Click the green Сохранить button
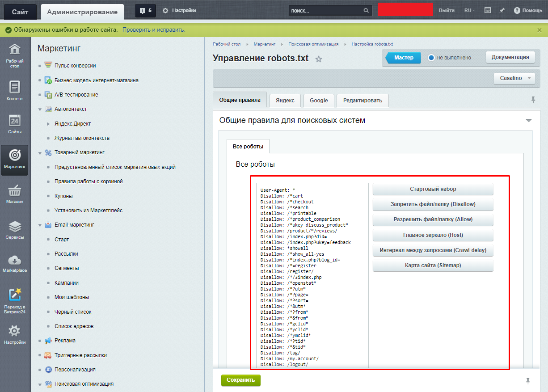This screenshot has width=548, height=392. click(x=240, y=380)
